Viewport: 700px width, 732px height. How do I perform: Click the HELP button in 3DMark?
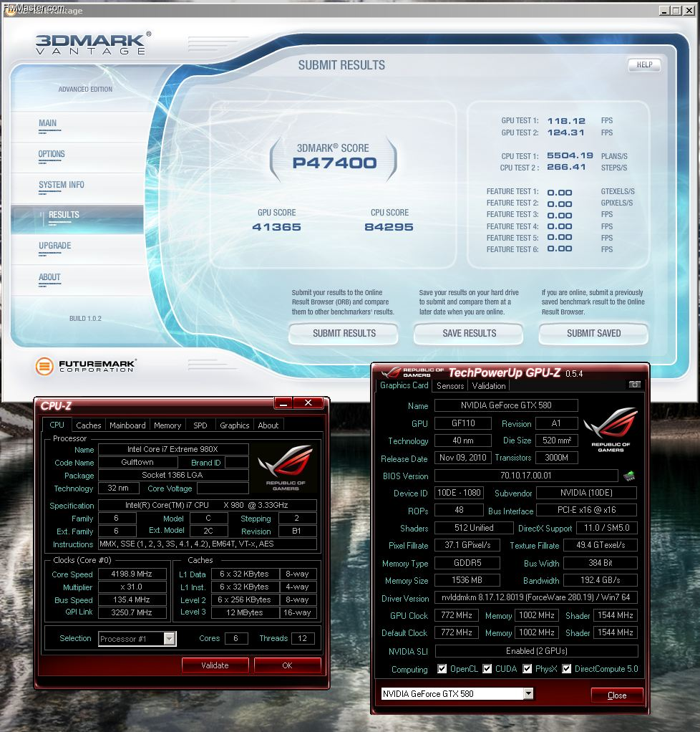pyautogui.click(x=644, y=65)
